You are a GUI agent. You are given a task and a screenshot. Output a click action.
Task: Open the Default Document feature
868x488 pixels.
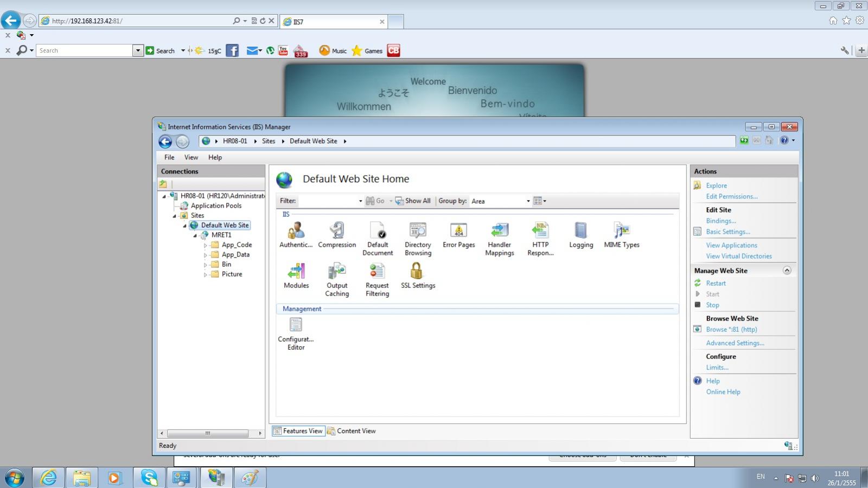coord(378,239)
